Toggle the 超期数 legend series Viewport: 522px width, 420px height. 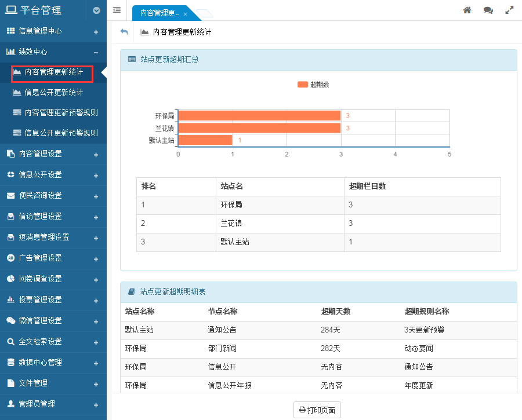313,85
